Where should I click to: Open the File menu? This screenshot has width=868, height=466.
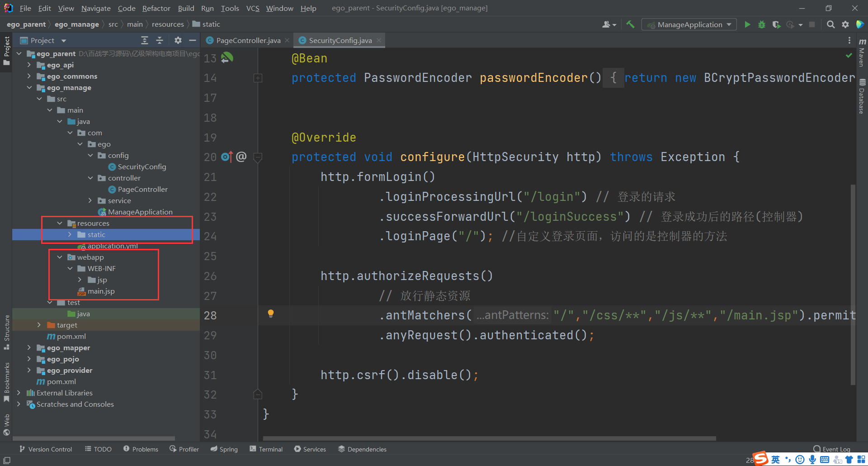click(x=25, y=8)
